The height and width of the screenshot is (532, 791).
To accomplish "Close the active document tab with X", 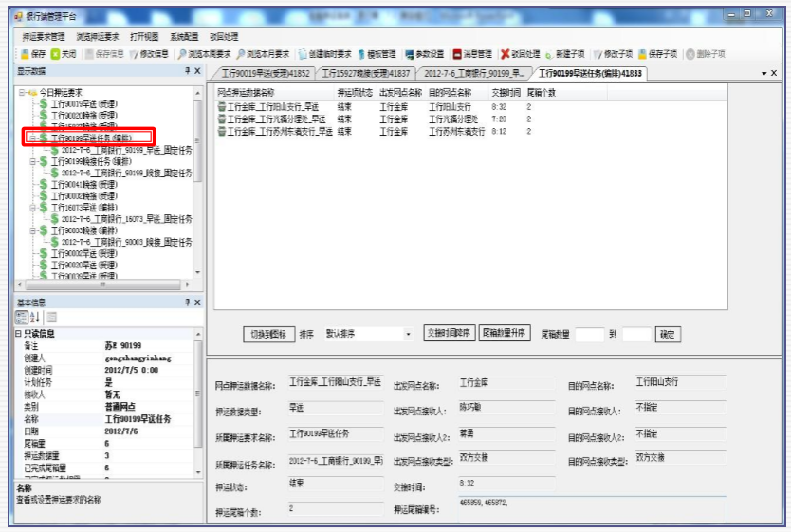I will tap(774, 73).
